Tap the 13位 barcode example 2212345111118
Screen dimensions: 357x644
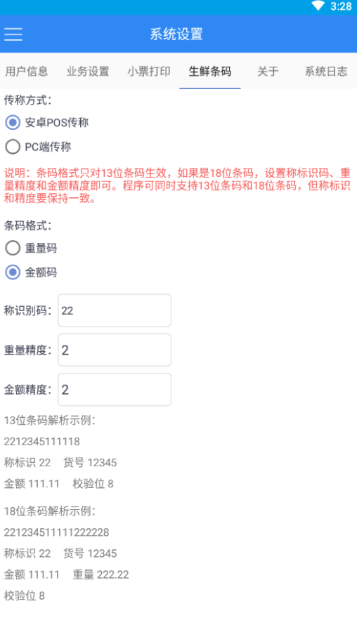click(x=42, y=442)
